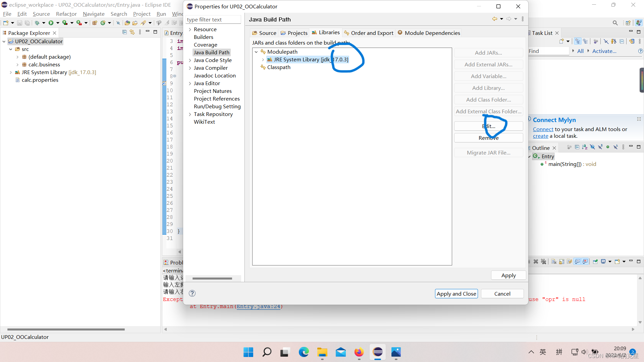Toggle Scroll Lock in Console toolbar
Screen dimensions: 644x362
(x=561, y=261)
